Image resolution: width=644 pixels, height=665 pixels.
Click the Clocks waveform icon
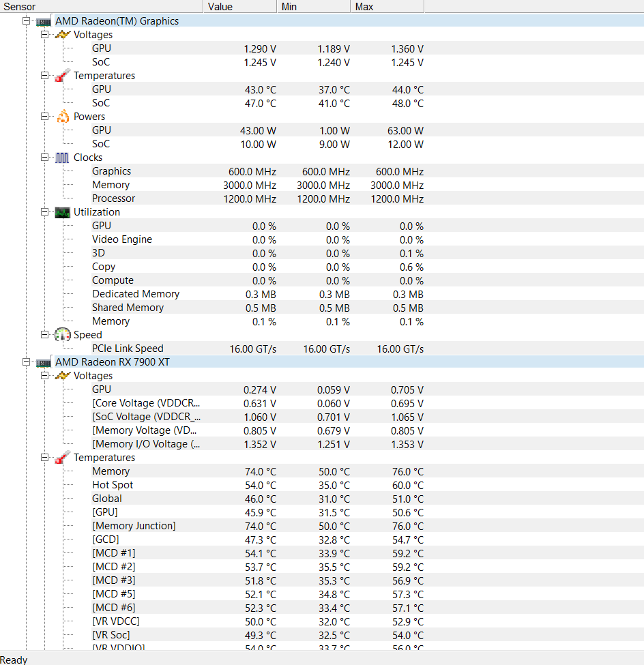point(62,158)
